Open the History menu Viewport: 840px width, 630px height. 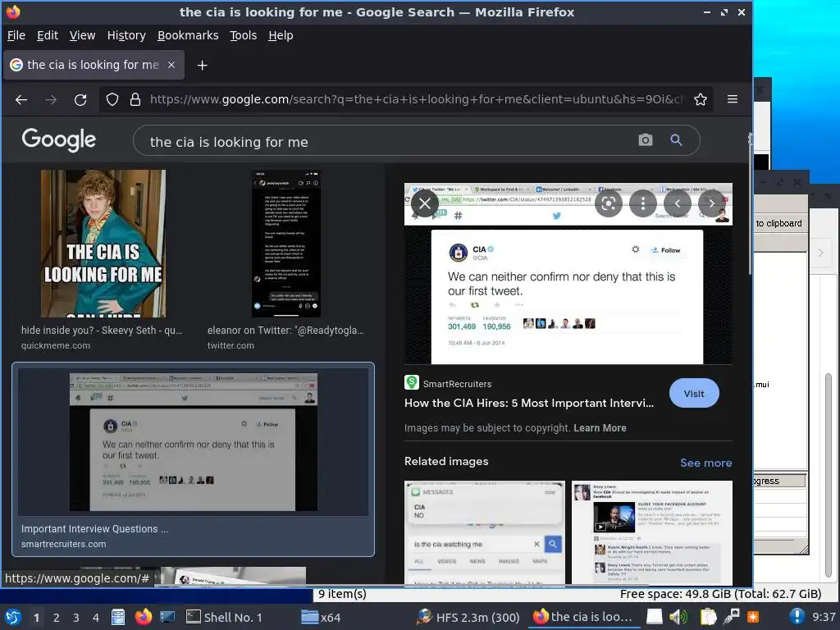click(126, 35)
